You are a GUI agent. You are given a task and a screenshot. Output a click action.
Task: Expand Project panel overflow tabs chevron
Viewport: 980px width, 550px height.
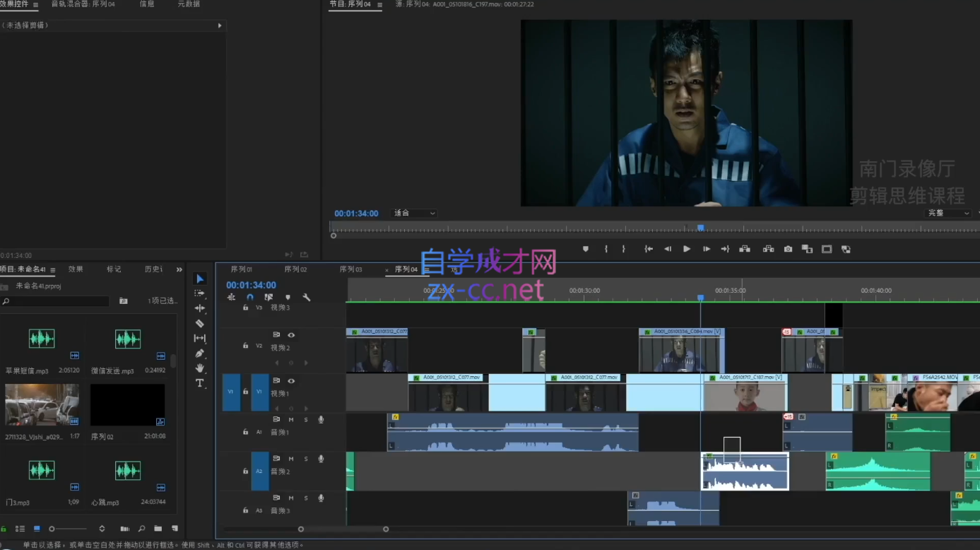(x=179, y=269)
